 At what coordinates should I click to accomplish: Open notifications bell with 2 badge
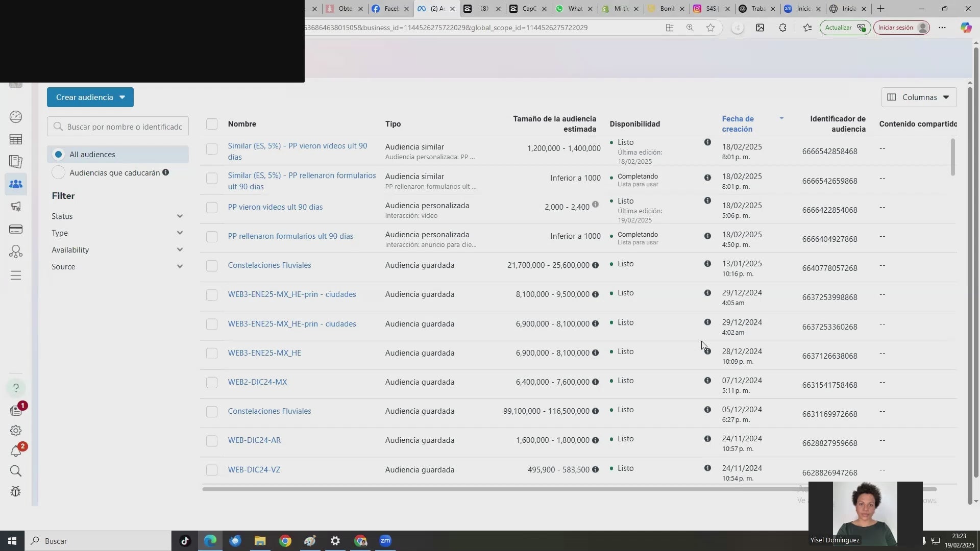[16, 451]
